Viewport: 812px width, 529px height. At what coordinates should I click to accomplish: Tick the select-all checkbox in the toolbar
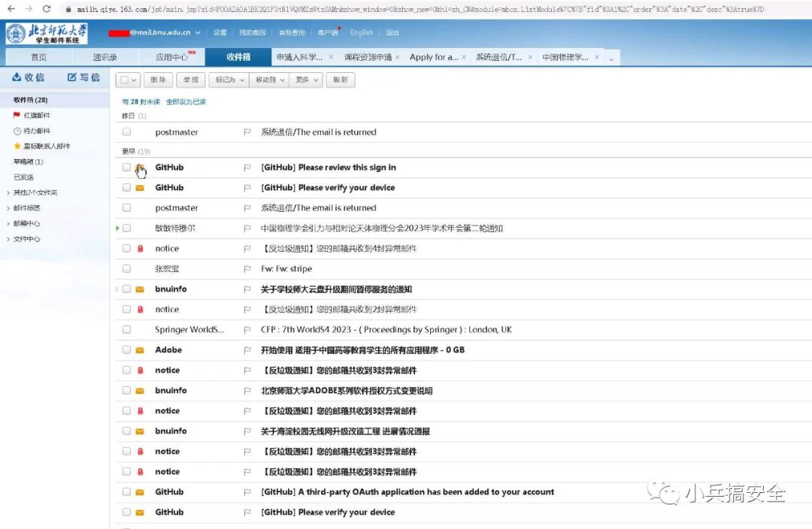(x=124, y=80)
